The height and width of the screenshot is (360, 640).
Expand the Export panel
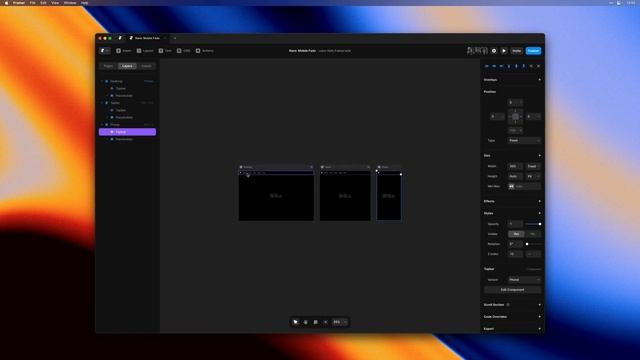pos(540,329)
